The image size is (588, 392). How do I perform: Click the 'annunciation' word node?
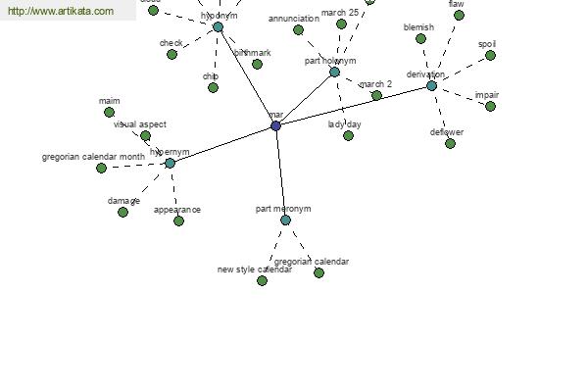(x=298, y=30)
